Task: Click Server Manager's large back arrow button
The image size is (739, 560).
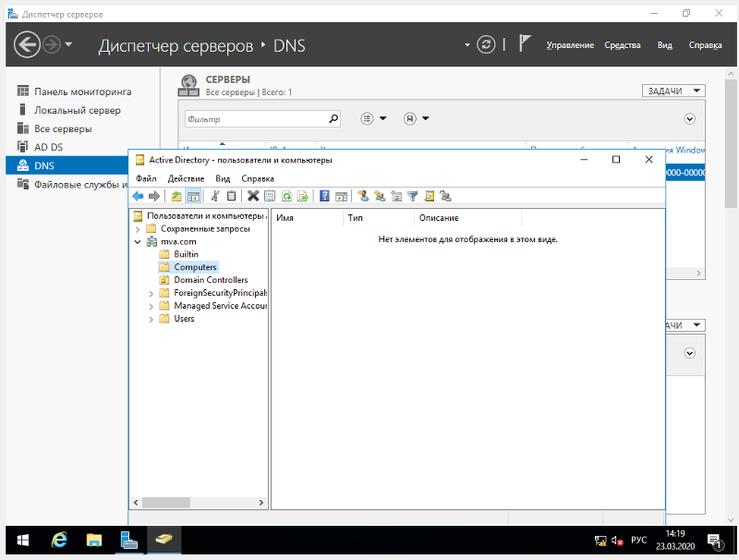Action: (27, 44)
